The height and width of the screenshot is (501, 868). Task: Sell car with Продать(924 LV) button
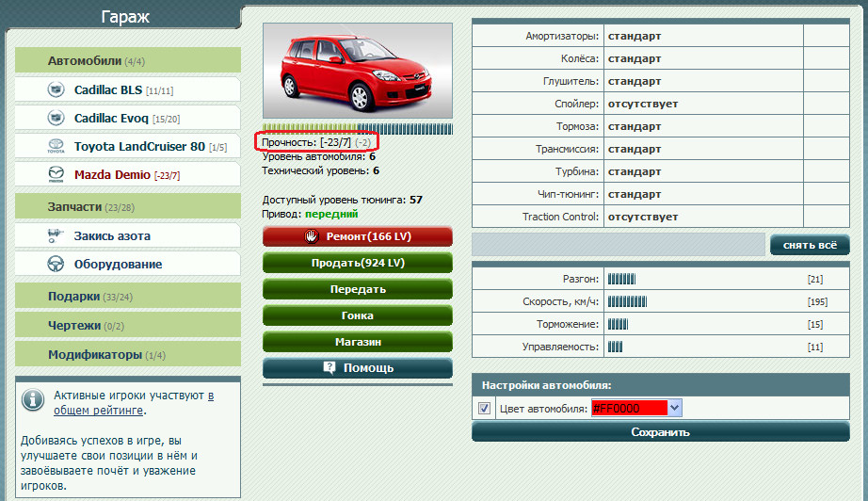(x=358, y=263)
